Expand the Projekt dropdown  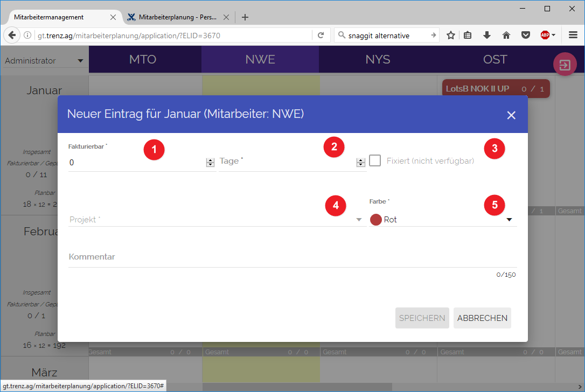(x=217, y=220)
